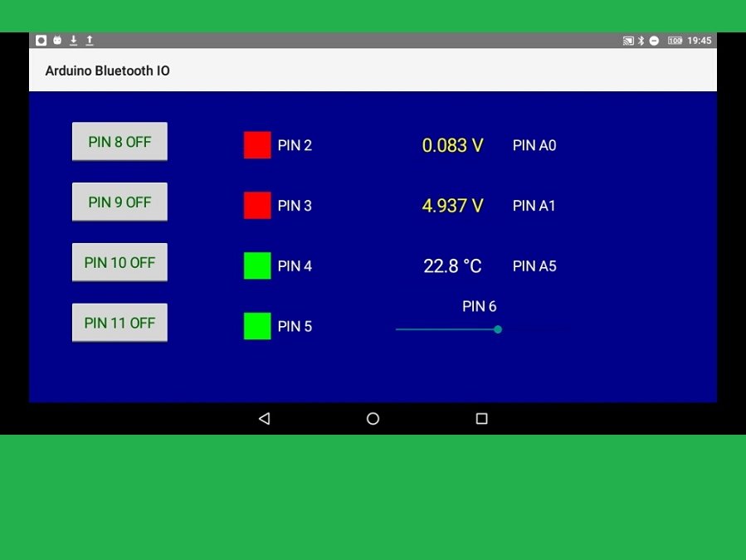Tap the PIN 11 OFF button

[x=119, y=322]
